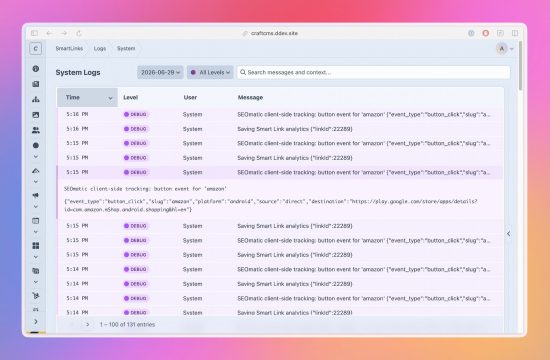The image size is (550, 360).
Task: Click the browser address bar craftcms.ddev.site
Action: (x=274, y=33)
